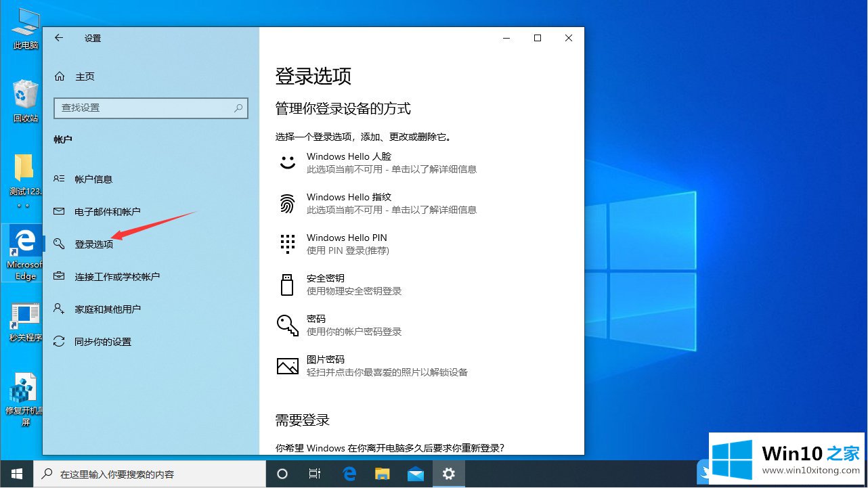Open Mail app from the taskbar

(x=416, y=474)
